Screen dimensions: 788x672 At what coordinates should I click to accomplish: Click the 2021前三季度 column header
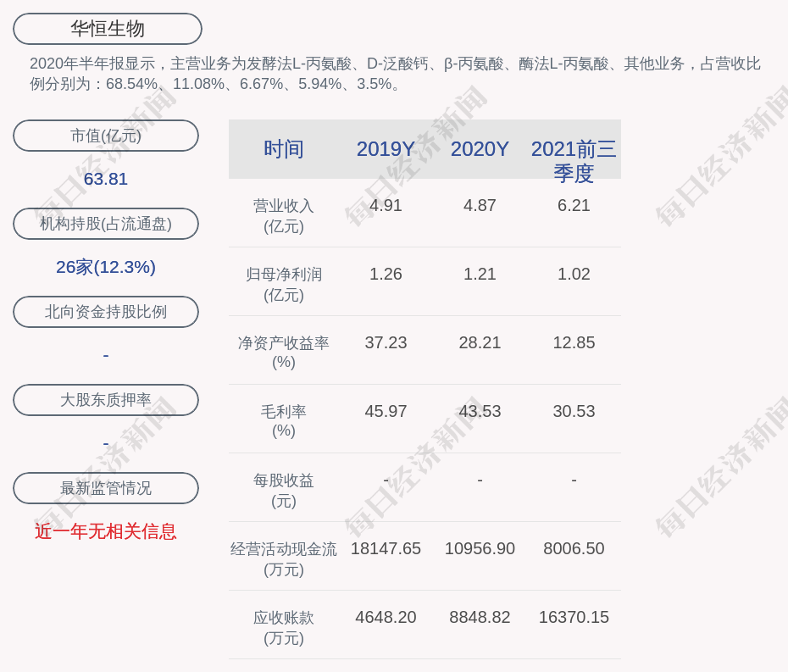pos(574,160)
